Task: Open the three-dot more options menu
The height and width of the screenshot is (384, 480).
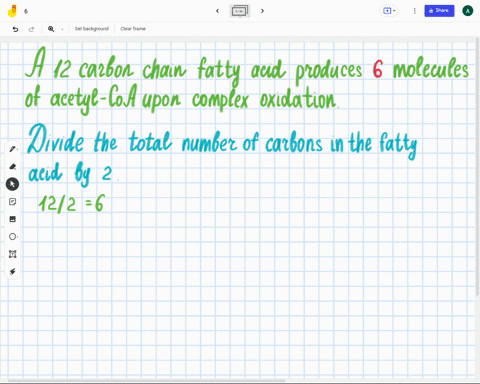Action: click(414, 11)
